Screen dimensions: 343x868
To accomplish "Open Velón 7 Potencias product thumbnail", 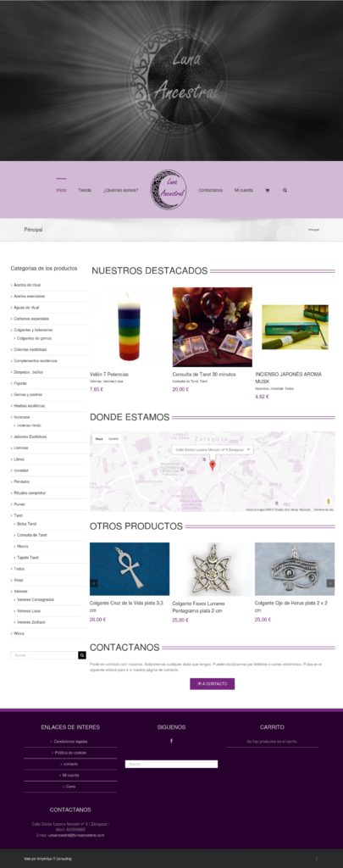I will [130, 326].
